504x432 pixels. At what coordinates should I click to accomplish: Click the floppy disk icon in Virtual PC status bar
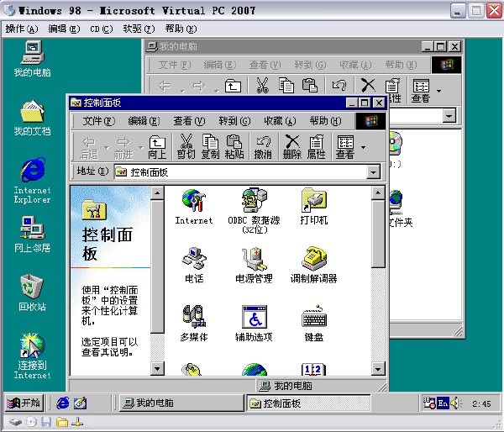pyautogui.click(x=46, y=422)
